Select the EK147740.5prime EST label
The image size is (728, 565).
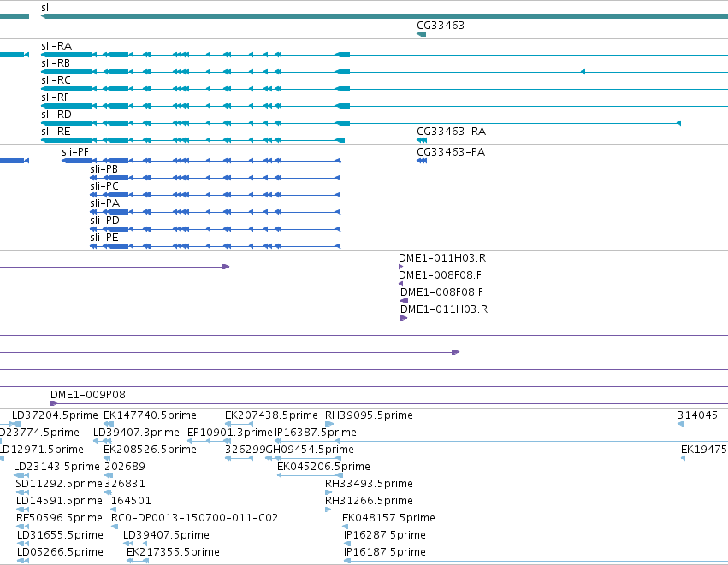(150, 415)
